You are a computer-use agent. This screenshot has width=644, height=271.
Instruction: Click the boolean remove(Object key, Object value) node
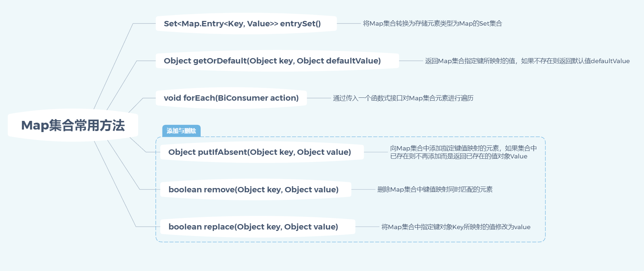click(256, 189)
